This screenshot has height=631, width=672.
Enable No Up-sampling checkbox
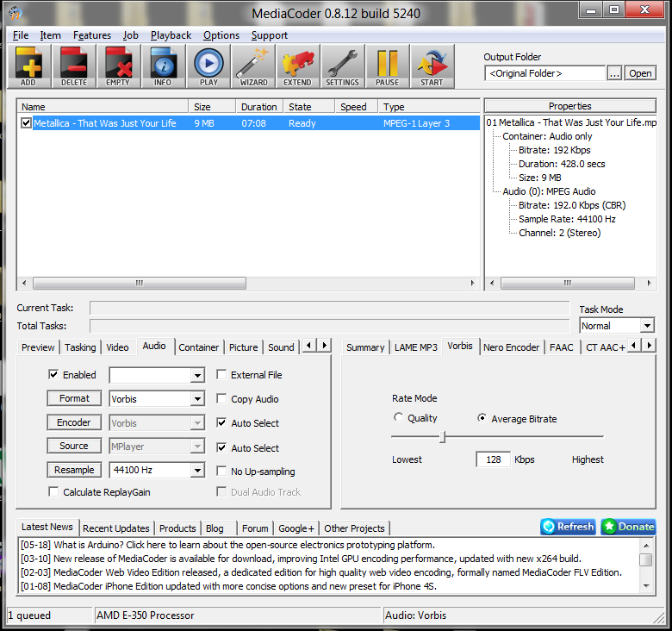[221, 472]
